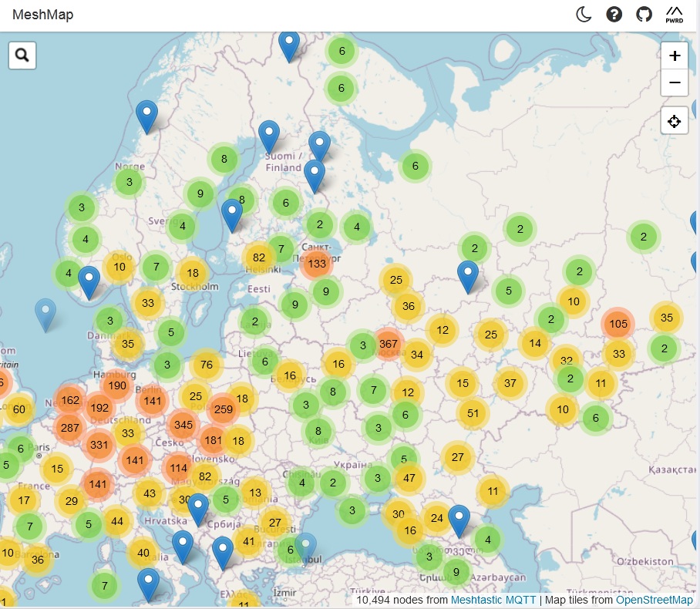700x609 pixels.
Task: Expand the 76 node yellow cluster
Action: tap(206, 365)
